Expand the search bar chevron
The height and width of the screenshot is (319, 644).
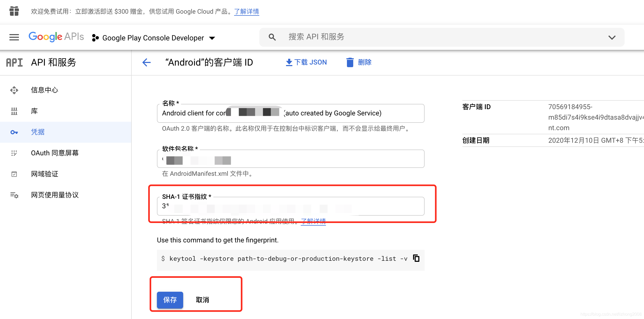[x=612, y=38]
